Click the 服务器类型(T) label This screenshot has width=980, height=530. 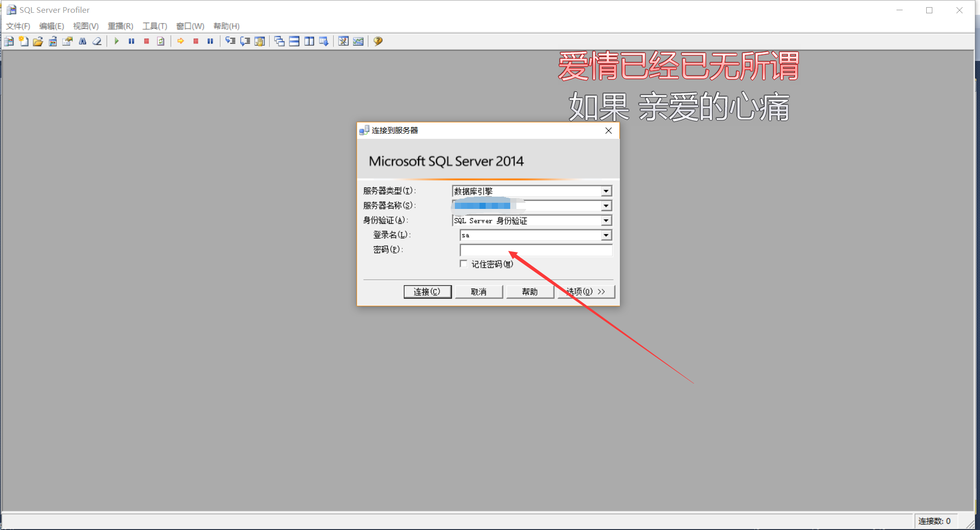click(x=389, y=191)
